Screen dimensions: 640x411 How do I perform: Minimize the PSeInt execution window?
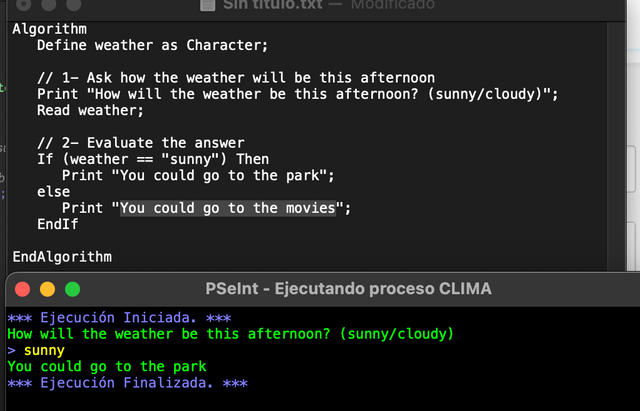coord(47,289)
